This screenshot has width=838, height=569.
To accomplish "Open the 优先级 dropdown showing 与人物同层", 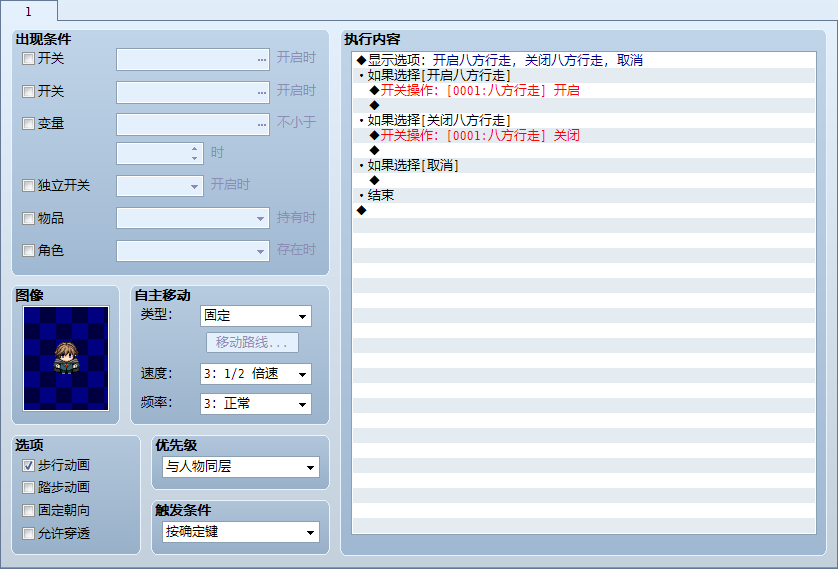I will (240, 467).
